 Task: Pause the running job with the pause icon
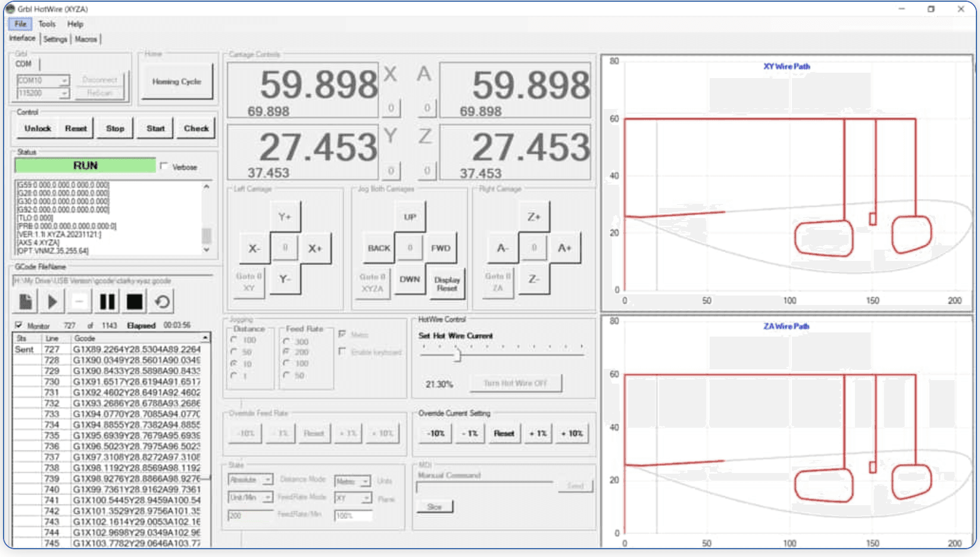pyautogui.click(x=106, y=301)
